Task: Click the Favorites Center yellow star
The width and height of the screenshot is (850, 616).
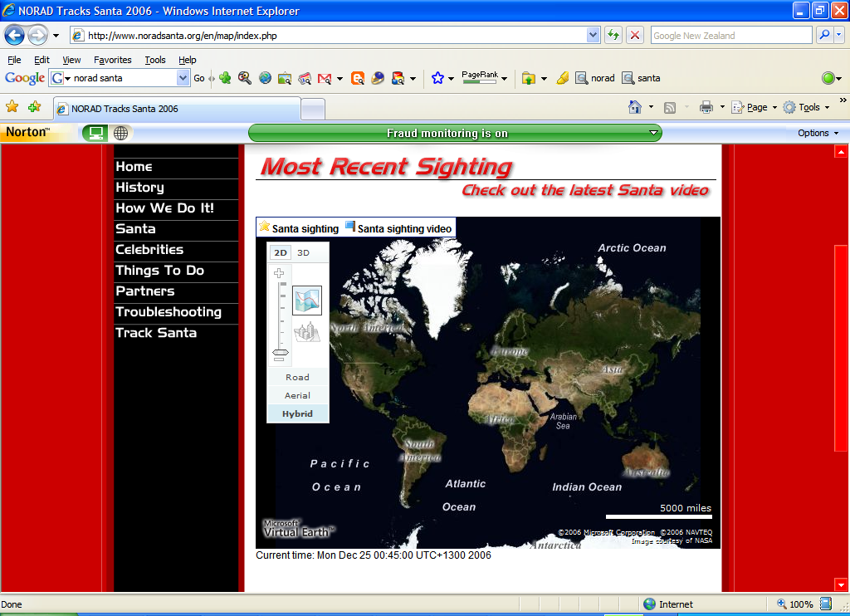Action: coord(12,107)
